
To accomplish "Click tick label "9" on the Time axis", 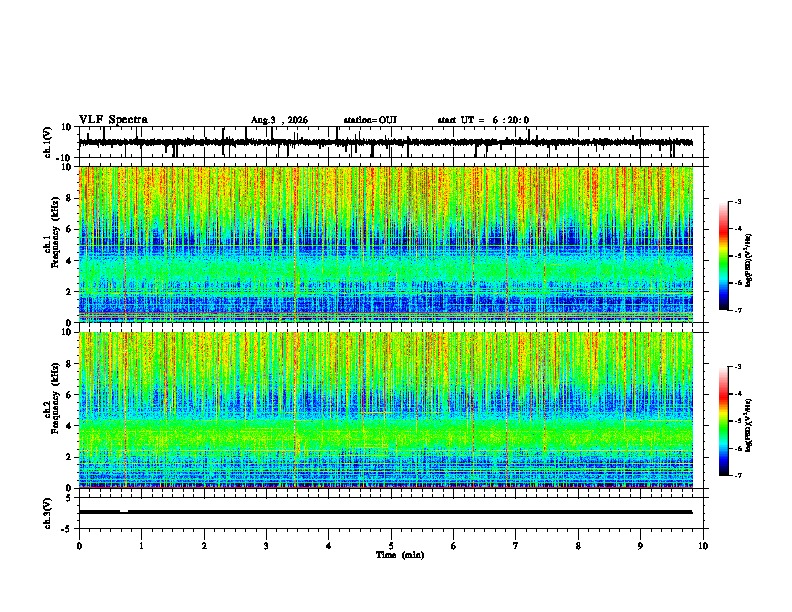I will 640,546.
